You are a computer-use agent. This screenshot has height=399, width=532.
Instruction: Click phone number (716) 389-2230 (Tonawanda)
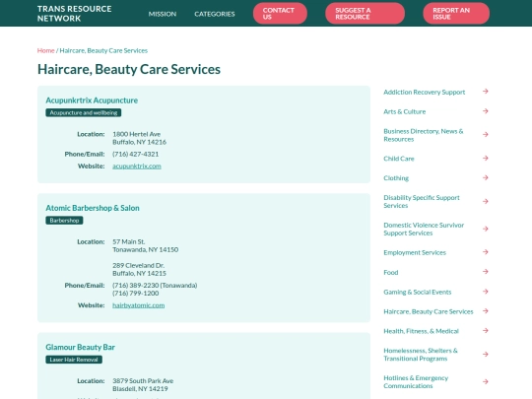(155, 286)
